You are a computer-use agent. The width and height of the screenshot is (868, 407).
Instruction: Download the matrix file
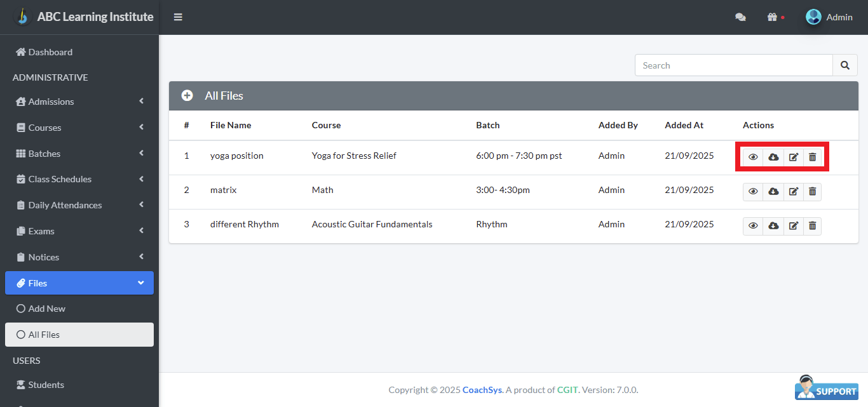pos(773,191)
